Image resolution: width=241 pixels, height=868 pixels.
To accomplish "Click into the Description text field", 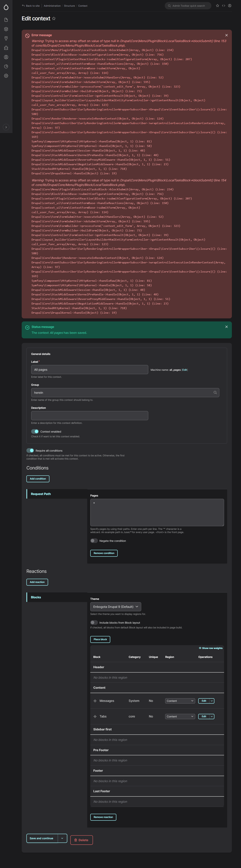I will [90, 415].
